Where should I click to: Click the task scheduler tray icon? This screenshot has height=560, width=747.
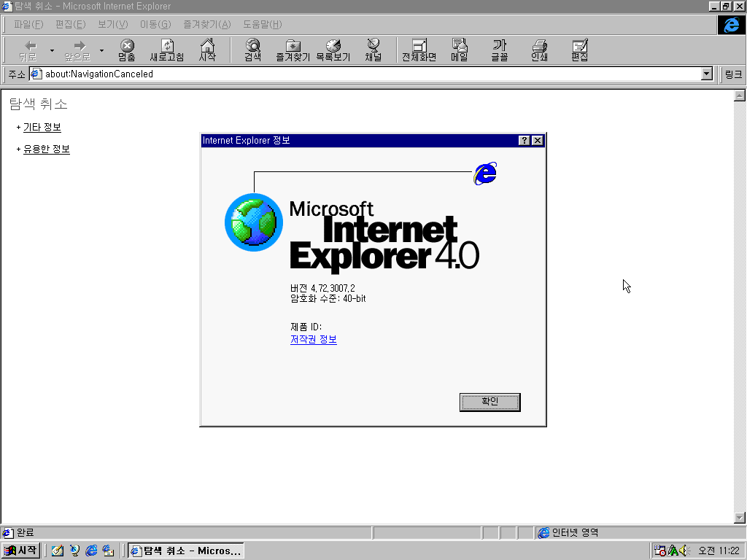tap(660, 551)
